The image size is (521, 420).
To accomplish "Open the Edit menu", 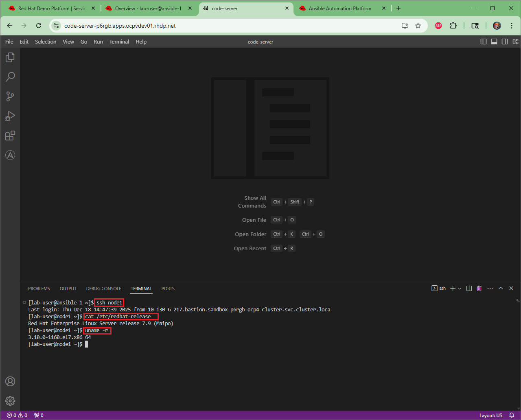I will (24, 42).
